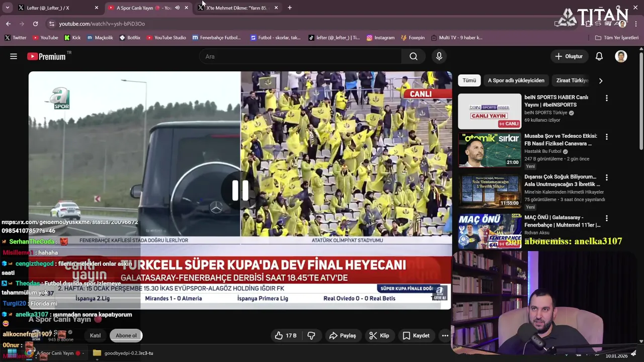Close the Lefter X tab
Viewport: 644px width, 362px height.
[x=97, y=8]
